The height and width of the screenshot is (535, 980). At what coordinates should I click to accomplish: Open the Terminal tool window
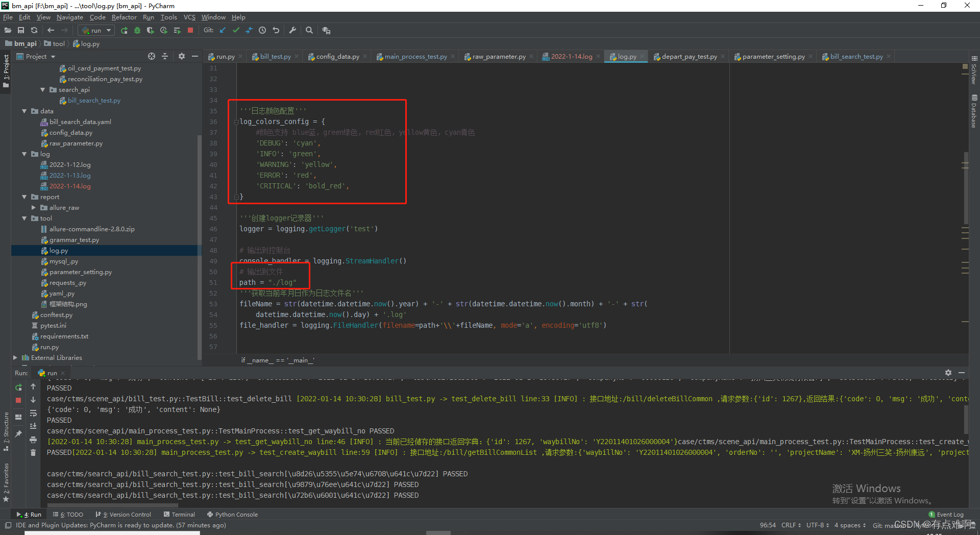point(179,515)
